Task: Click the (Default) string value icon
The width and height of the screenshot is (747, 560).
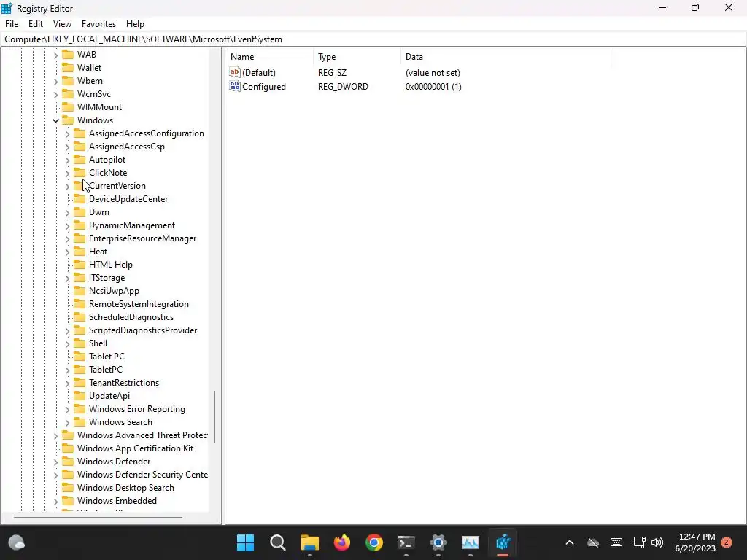Action: tap(235, 72)
